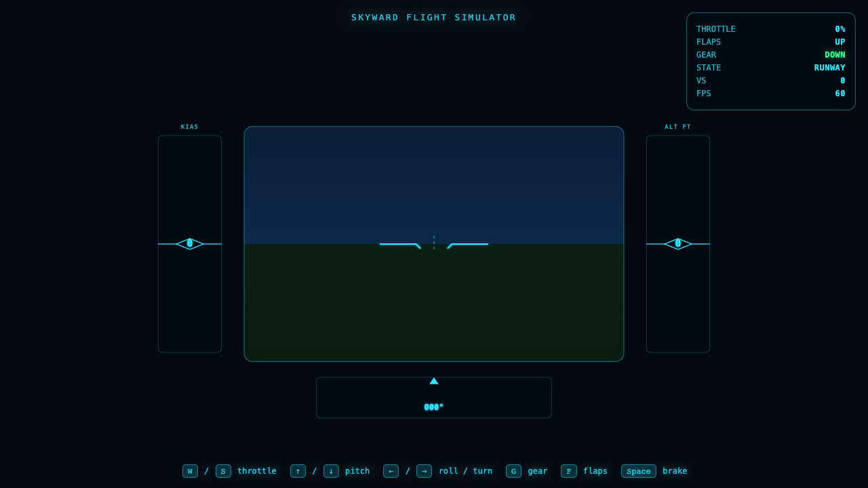Screen dimensions: 868x488
Task: Click the F flaps key hint
Action: 569,471
